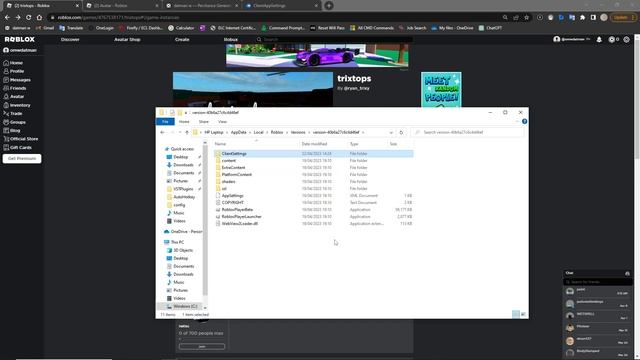Image resolution: width=640 pixels, height=360 pixels.
Task: Click the Join server button
Action: pyautogui.click(x=202, y=347)
